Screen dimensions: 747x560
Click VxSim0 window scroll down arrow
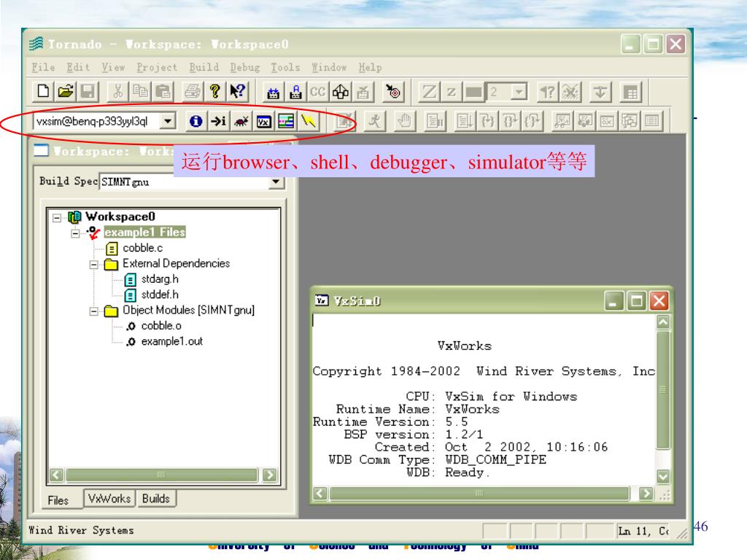[663, 476]
